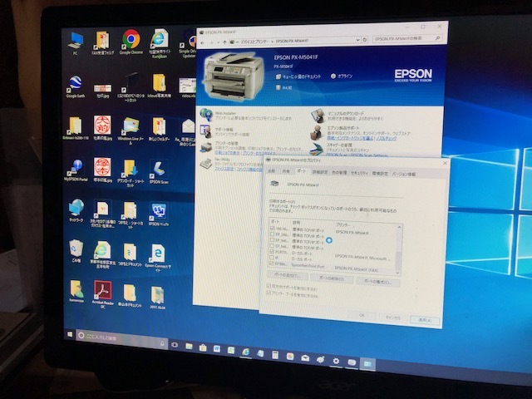Toggle the IR local port checkbox

click(x=272, y=257)
